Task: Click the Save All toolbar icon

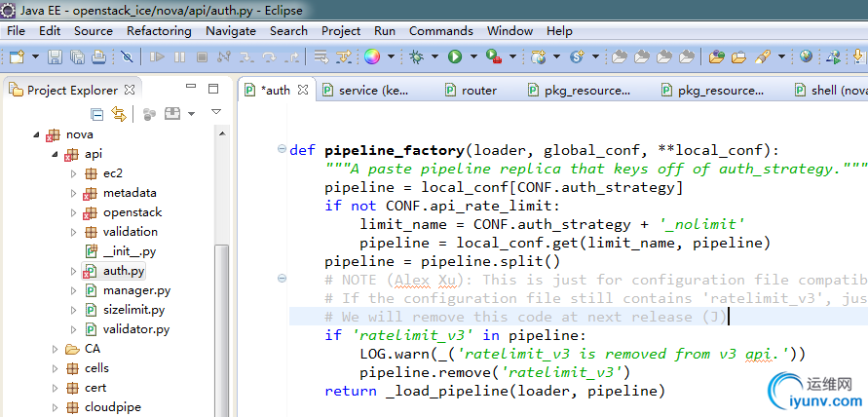Action: coord(77,57)
